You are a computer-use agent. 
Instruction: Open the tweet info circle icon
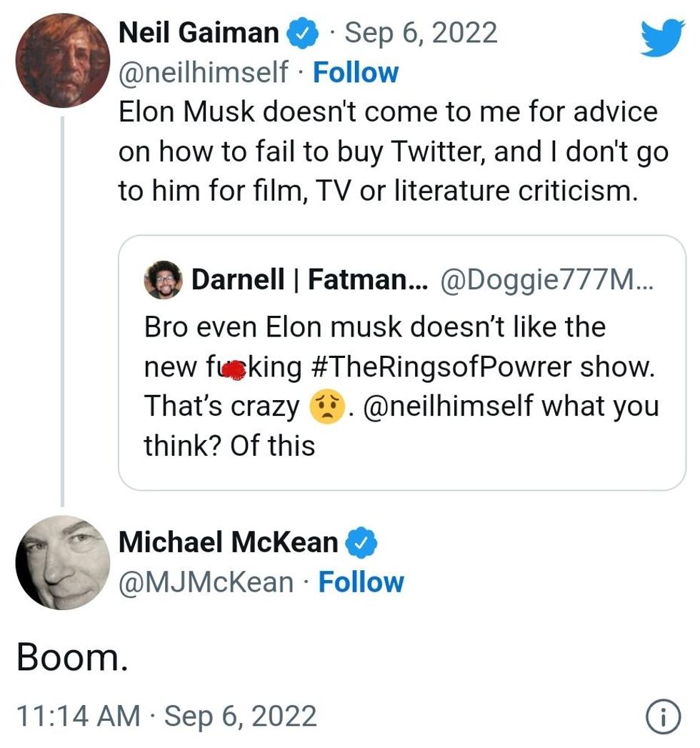[661, 716]
